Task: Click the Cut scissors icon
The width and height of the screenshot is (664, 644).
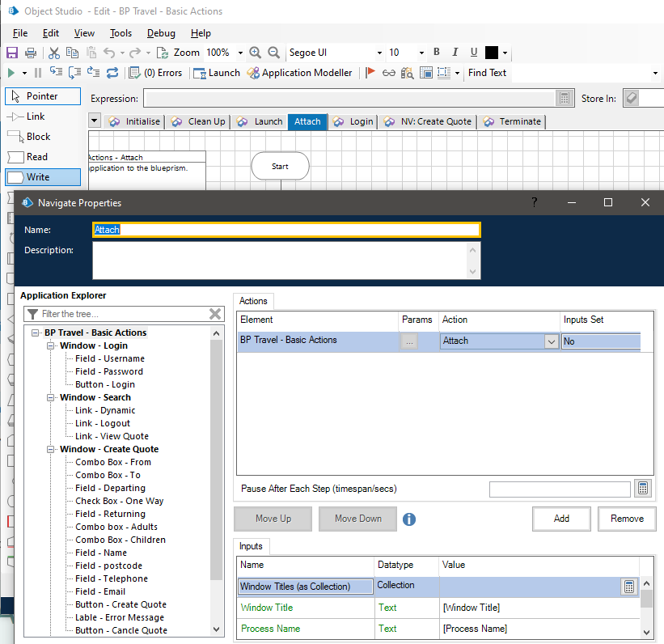Action: (x=53, y=53)
